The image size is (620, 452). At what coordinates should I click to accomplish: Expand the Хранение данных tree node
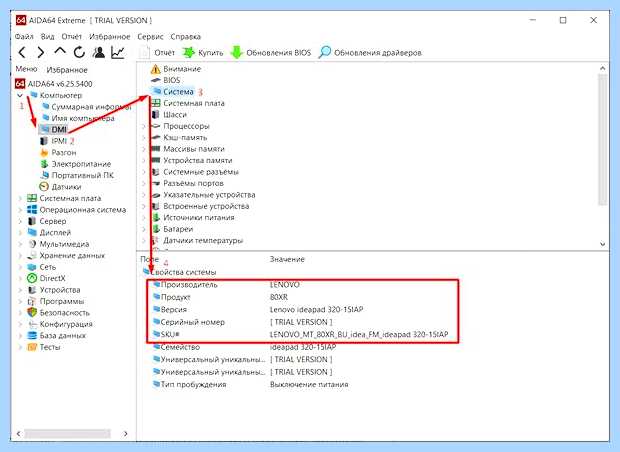[20, 255]
